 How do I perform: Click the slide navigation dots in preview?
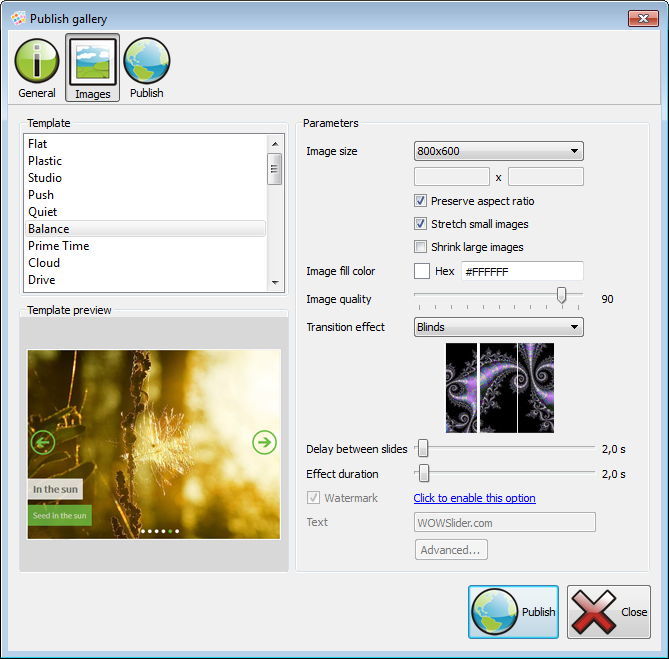pos(160,531)
